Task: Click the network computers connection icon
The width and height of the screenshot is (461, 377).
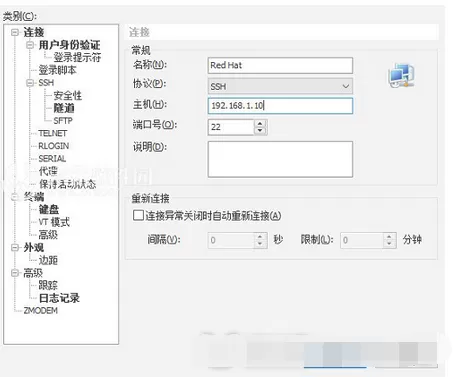Action: click(401, 75)
